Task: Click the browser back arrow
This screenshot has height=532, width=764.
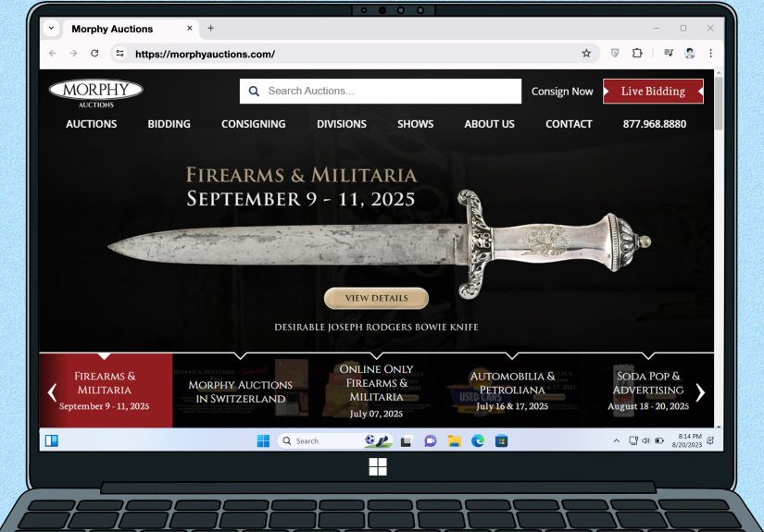Action: (53, 54)
